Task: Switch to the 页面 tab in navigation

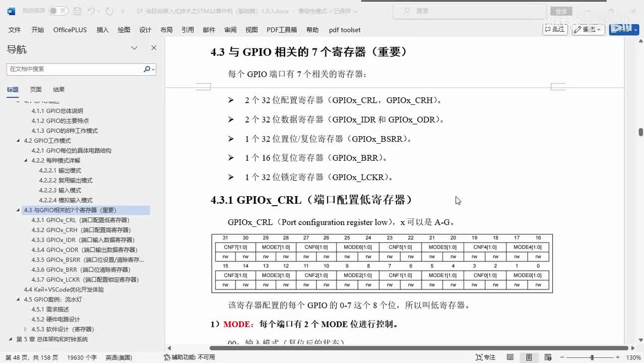Action: click(x=36, y=89)
